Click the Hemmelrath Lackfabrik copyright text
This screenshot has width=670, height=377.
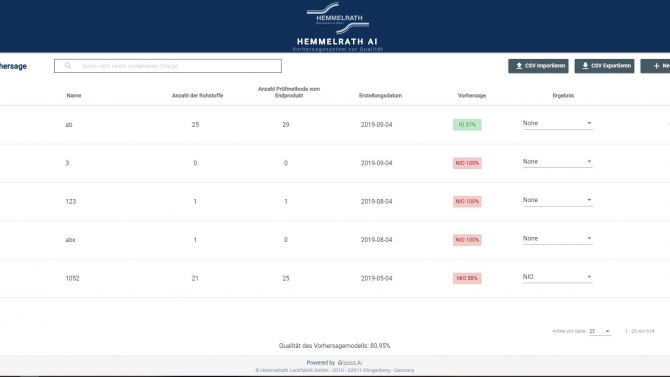(x=335, y=371)
